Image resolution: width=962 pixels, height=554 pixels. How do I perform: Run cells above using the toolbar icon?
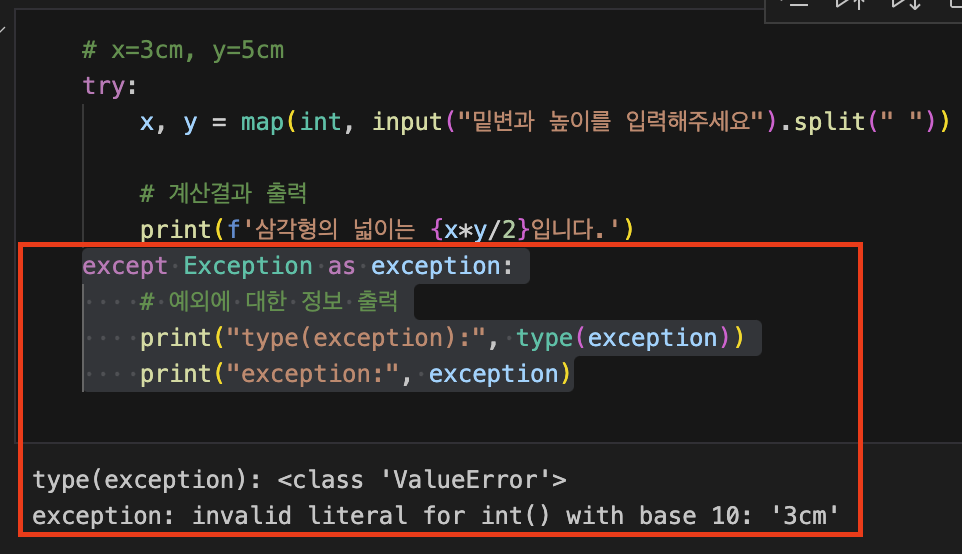(x=850, y=5)
